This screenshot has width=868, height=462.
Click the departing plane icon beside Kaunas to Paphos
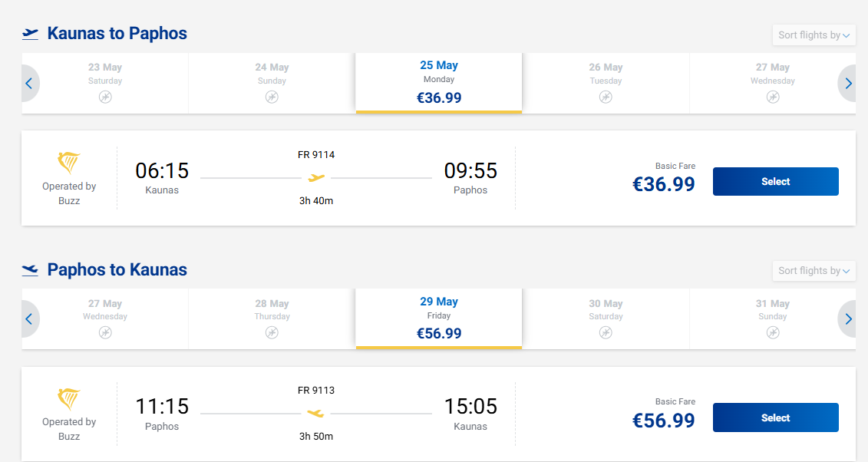tap(31, 34)
